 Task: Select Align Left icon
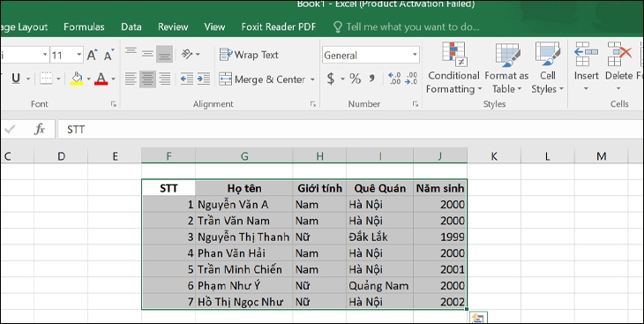[x=131, y=79]
